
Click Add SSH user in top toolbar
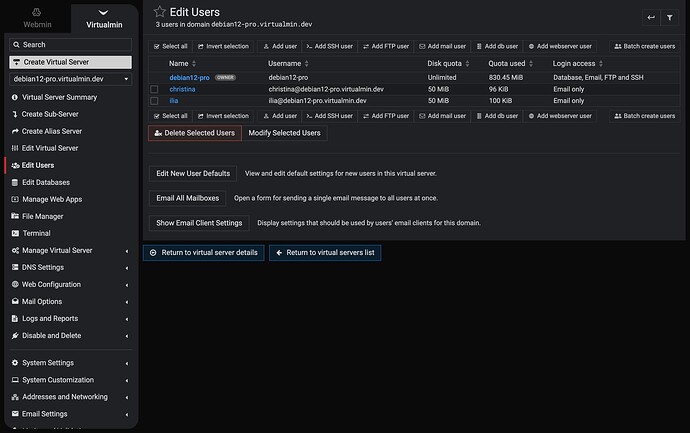[x=329, y=46]
